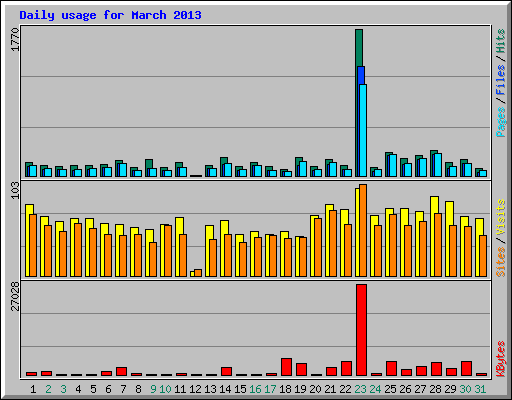Click the Pages legend label
This screenshot has width=512, height=400.
coord(501,122)
